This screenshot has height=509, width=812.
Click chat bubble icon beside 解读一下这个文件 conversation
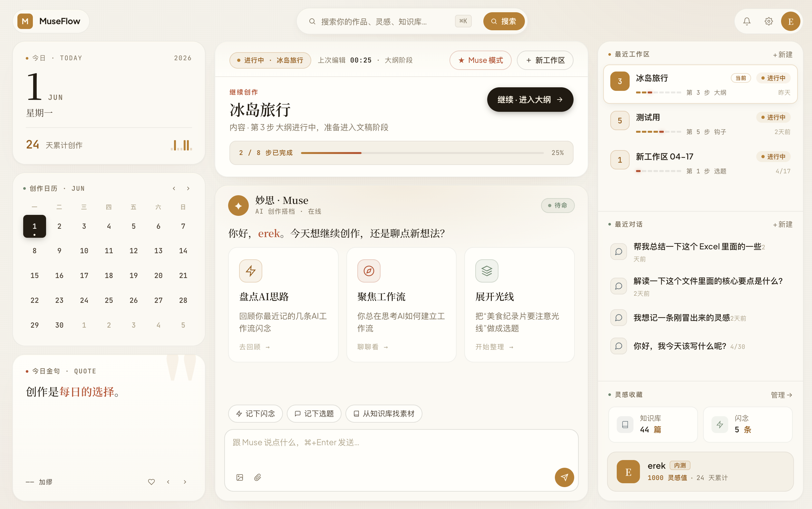coord(618,286)
